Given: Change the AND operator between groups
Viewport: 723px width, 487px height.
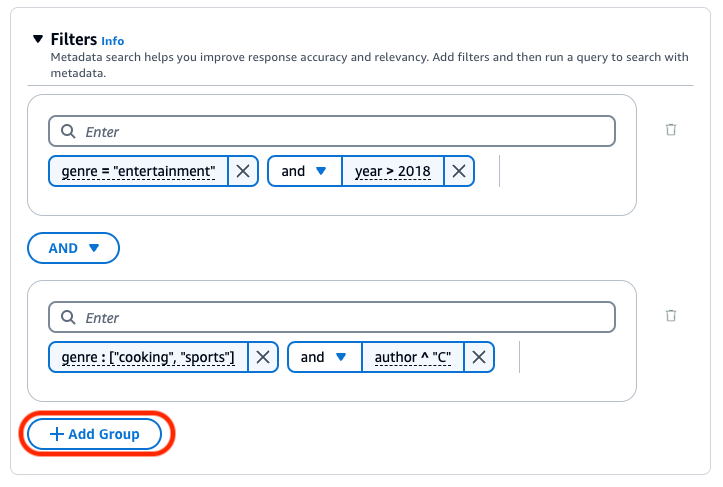Looking at the screenshot, I should click(x=73, y=248).
